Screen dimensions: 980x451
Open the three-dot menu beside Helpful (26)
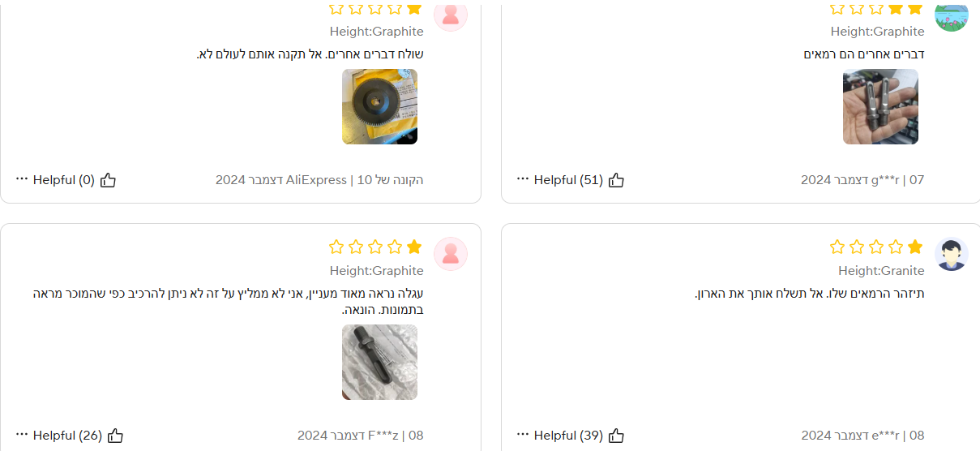pos(22,435)
